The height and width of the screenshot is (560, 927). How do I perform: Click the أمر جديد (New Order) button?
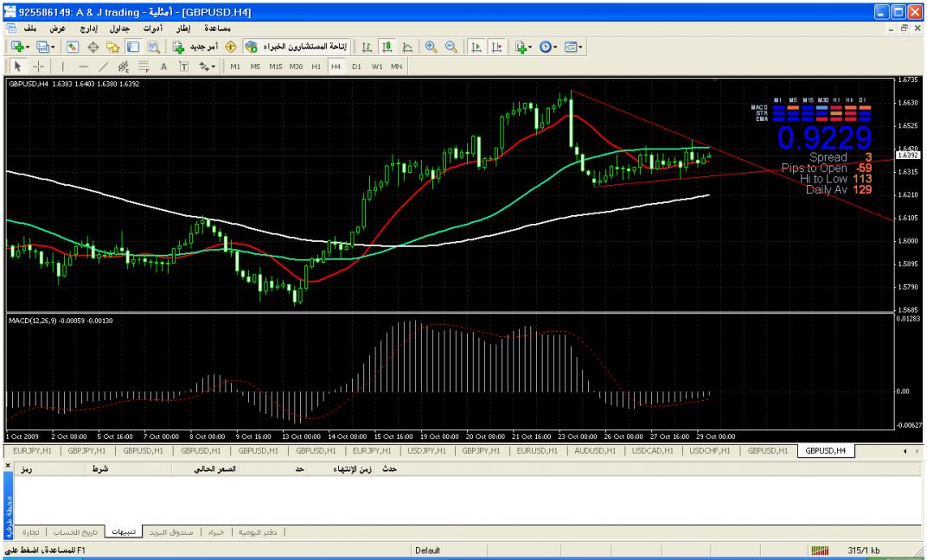[x=195, y=46]
